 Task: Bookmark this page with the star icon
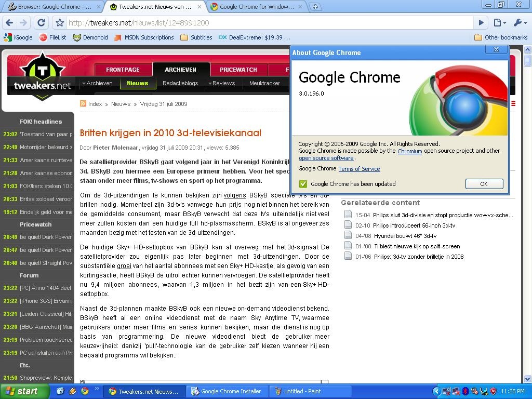(60, 23)
